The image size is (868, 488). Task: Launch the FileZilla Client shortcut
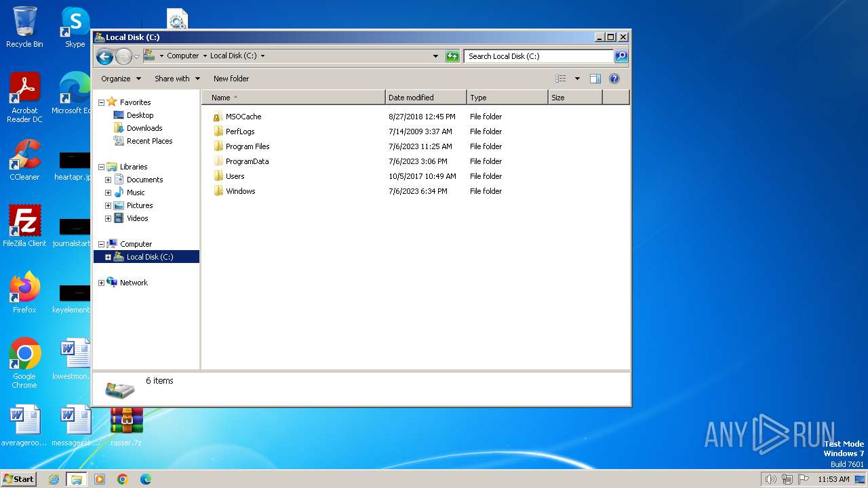pos(24,226)
